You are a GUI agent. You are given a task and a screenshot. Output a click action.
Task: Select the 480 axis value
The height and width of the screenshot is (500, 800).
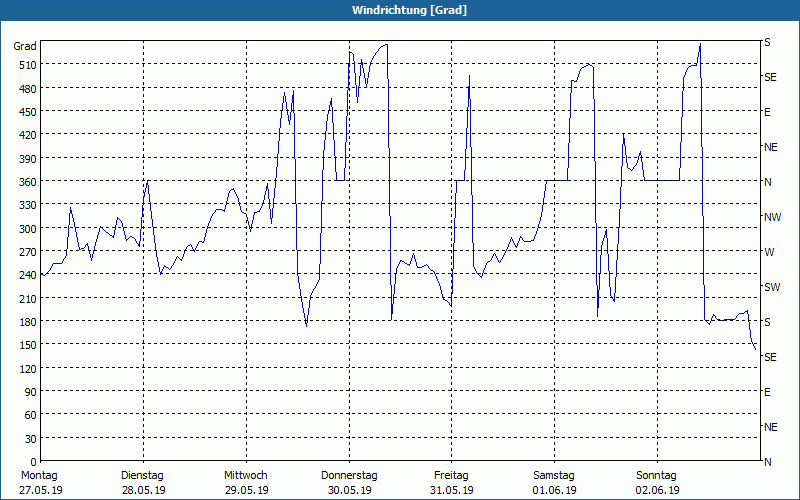click(x=29, y=89)
